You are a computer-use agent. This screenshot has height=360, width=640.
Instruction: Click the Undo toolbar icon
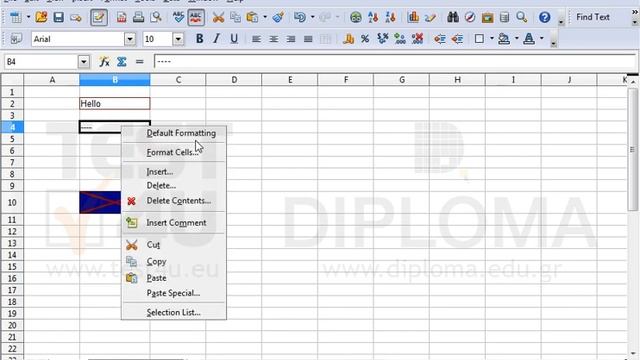300,17
